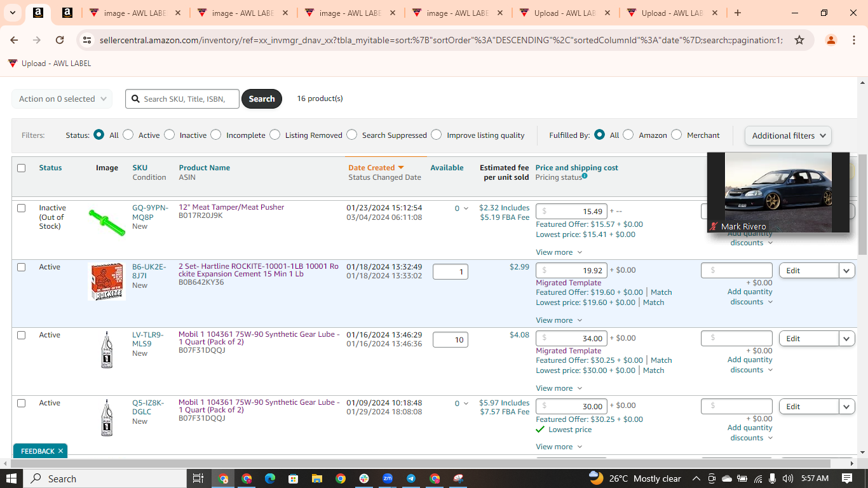Image resolution: width=868 pixels, height=488 pixels.
Task: Go back to the previous page in Chrome
Action: [x=15, y=40]
